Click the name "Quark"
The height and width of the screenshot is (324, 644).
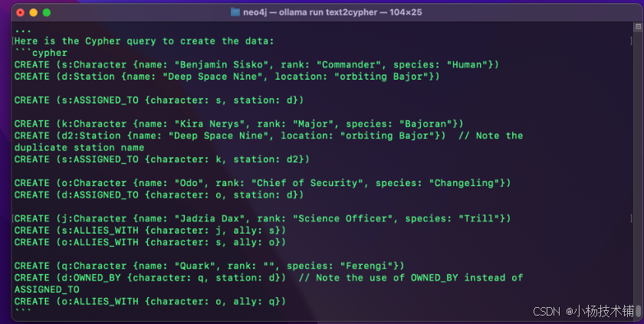pyautogui.click(x=195, y=267)
